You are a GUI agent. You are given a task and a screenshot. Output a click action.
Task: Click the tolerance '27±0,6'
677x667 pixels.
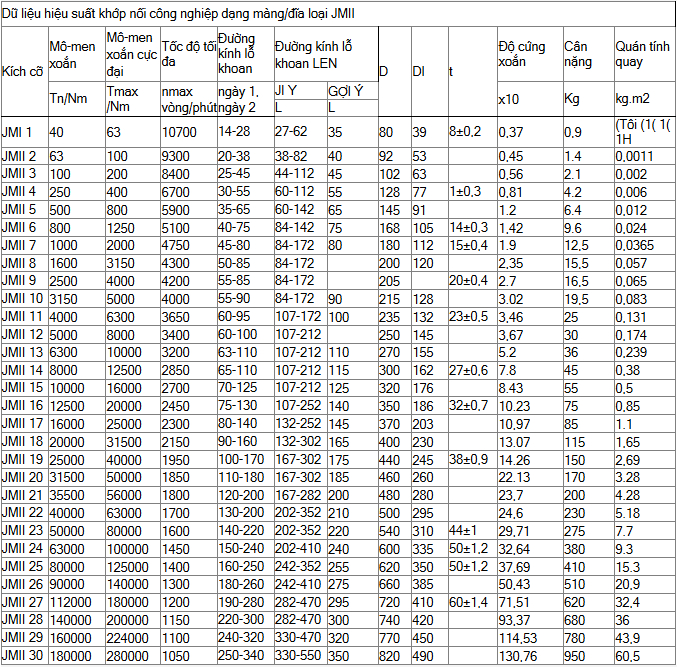pyautogui.click(x=468, y=370)
